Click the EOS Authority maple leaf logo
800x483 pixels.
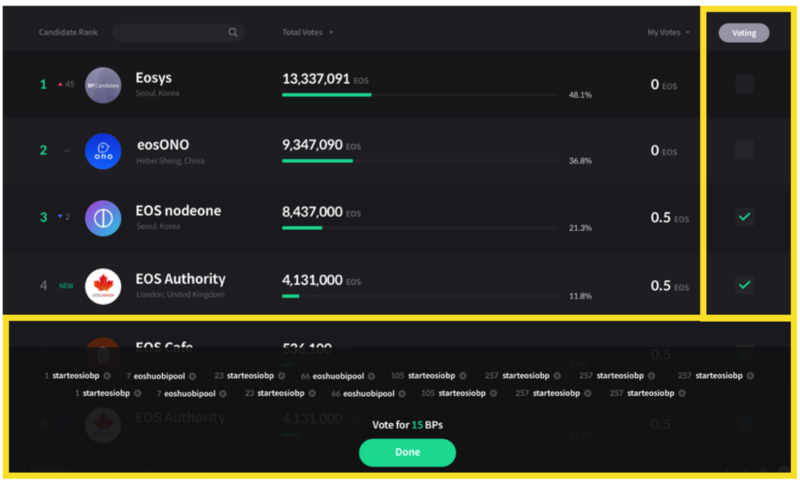point(103,286)
